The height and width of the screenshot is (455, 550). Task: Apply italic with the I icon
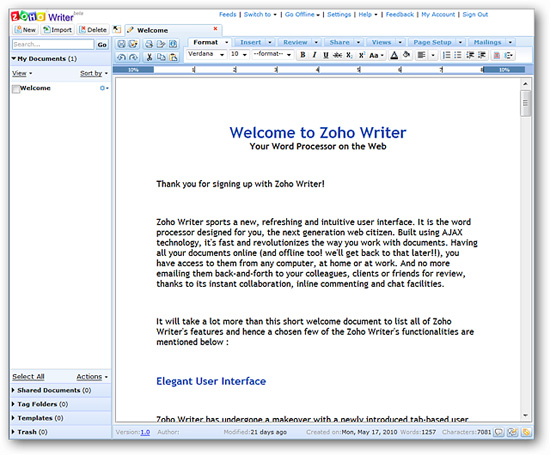(x=314, y=55)
